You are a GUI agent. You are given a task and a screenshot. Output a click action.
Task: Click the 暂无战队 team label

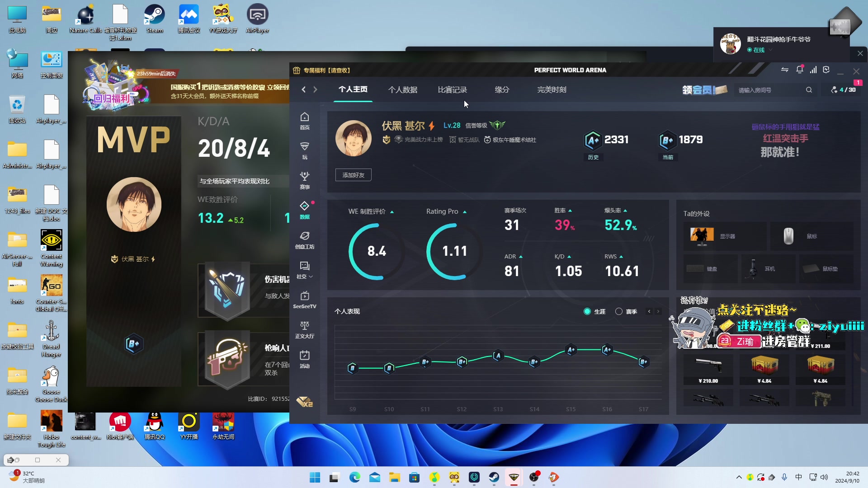tap(464, 140)
